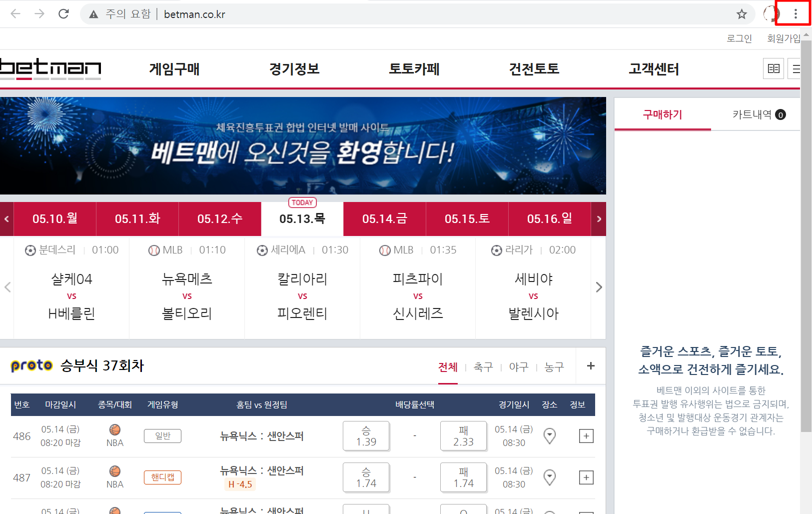Filter proto list by 전체
Screen dimensions: 812x514
pos(448,367)
